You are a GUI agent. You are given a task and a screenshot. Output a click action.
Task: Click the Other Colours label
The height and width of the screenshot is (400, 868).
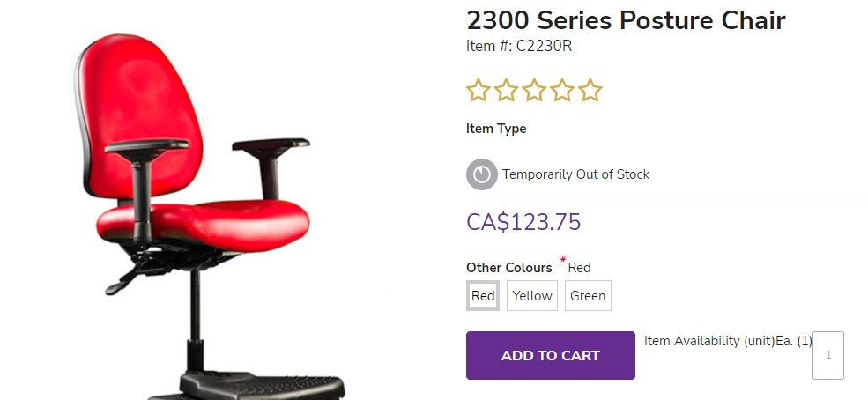point(508,268)
